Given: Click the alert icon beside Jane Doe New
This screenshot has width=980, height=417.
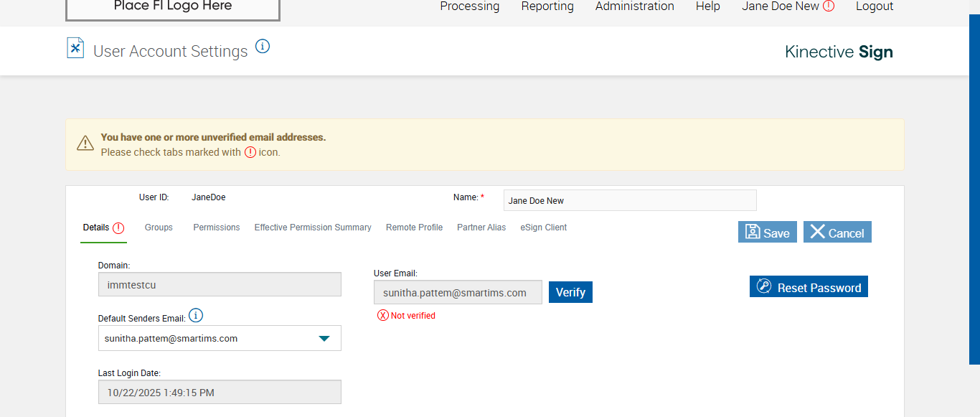Looking at the screenshot, I should [x=829, y=6].
